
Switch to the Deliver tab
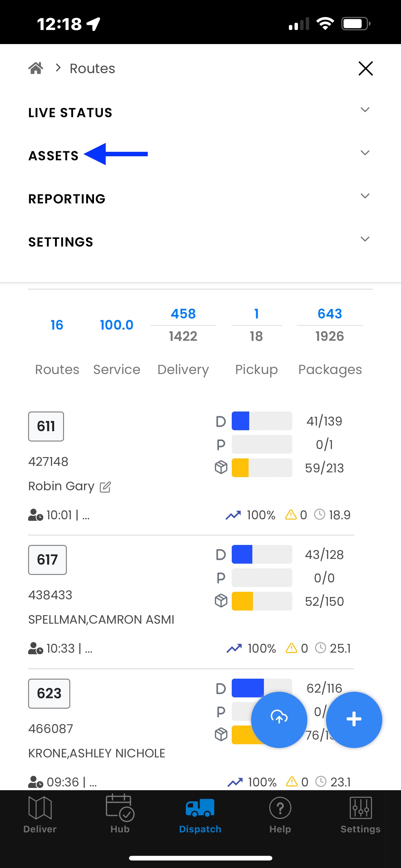pos(40,815)
